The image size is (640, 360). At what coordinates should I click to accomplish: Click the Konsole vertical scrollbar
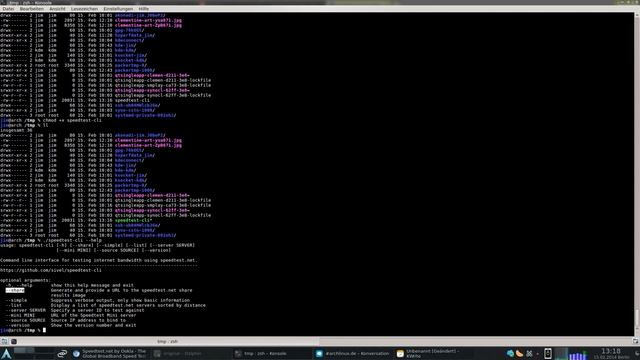coord(637,174)
